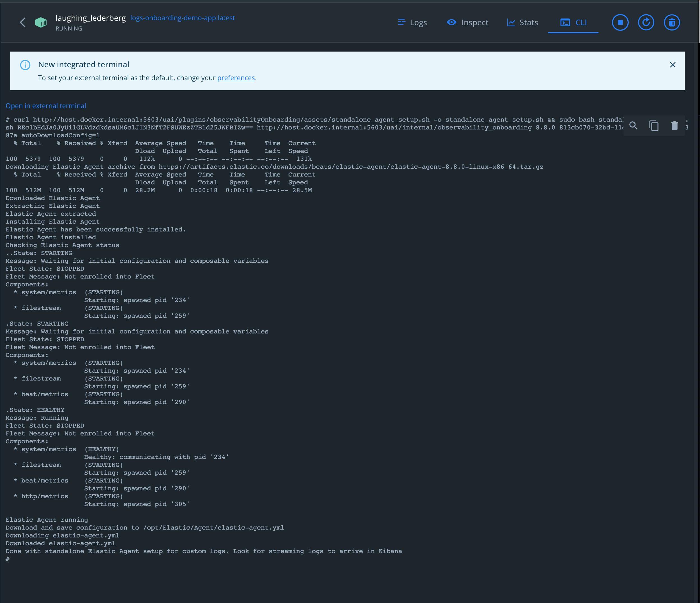
Task: Click the green container cube icon
Action: [41, 22]
